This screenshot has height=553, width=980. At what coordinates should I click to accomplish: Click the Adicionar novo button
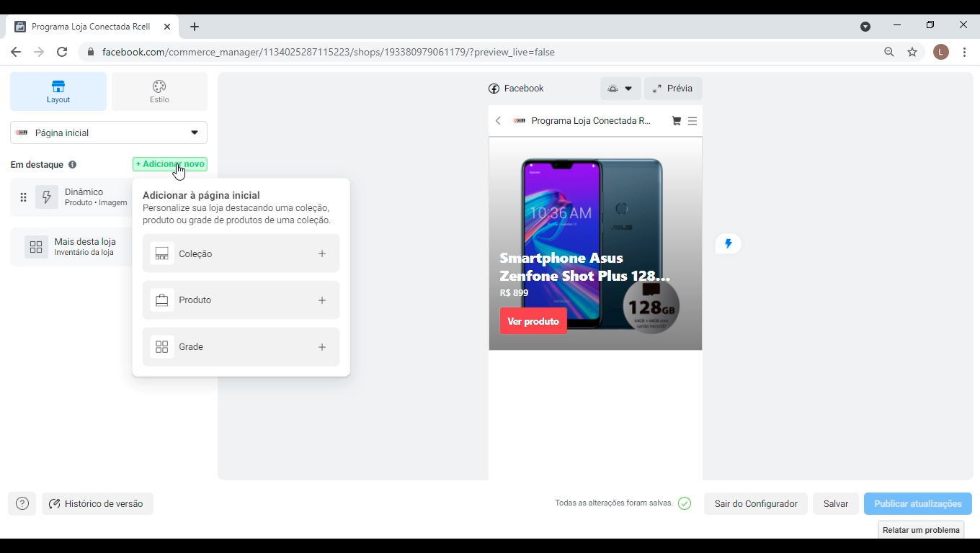[170, 164]
